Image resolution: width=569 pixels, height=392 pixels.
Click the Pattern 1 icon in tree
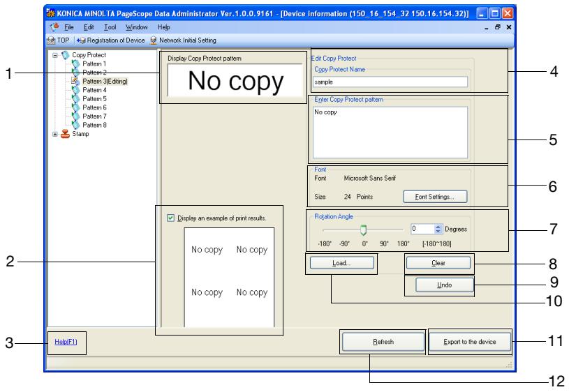[76, 64]
